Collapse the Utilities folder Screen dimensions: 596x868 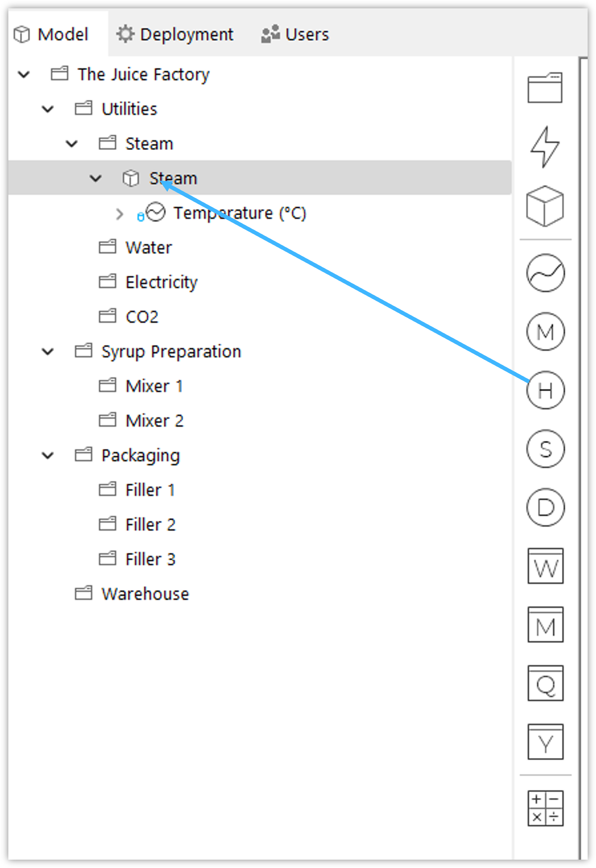pyautogui.click(x=48, y=109)
